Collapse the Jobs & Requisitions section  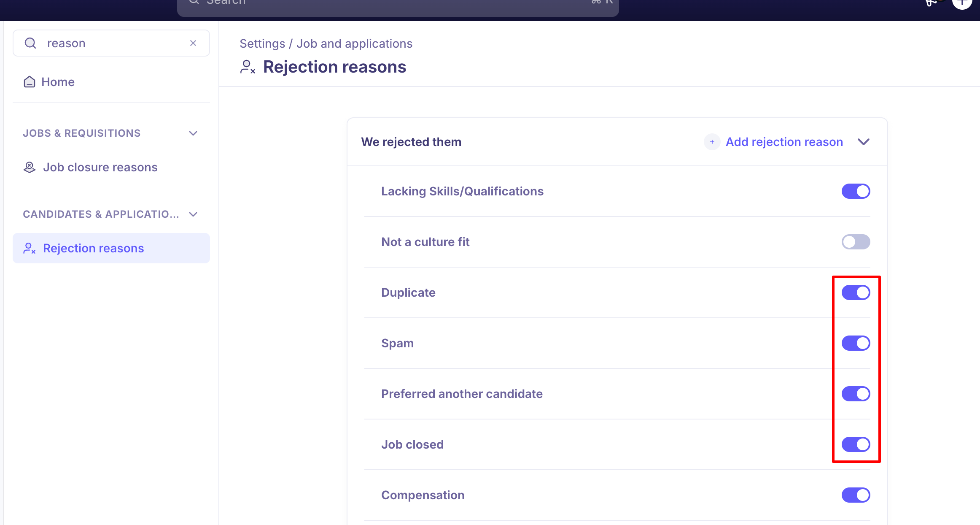pos(193,133)
